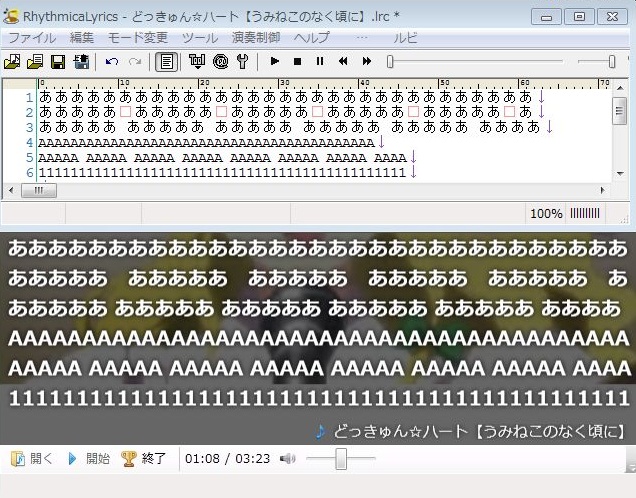Mute audio with speaker icon

point(288,459)
